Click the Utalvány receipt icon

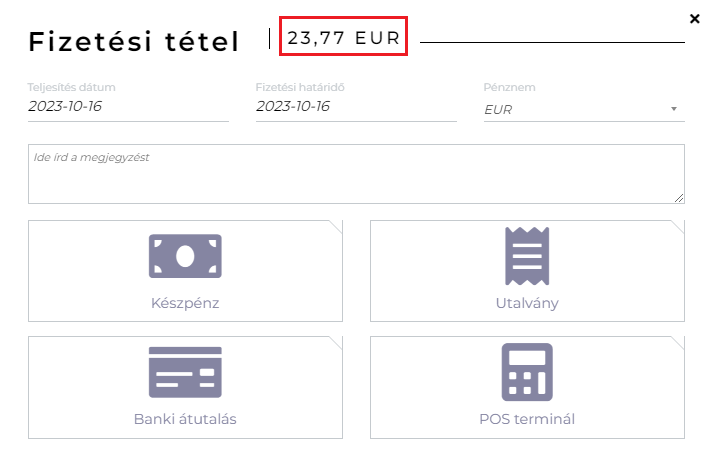point(527,255)
